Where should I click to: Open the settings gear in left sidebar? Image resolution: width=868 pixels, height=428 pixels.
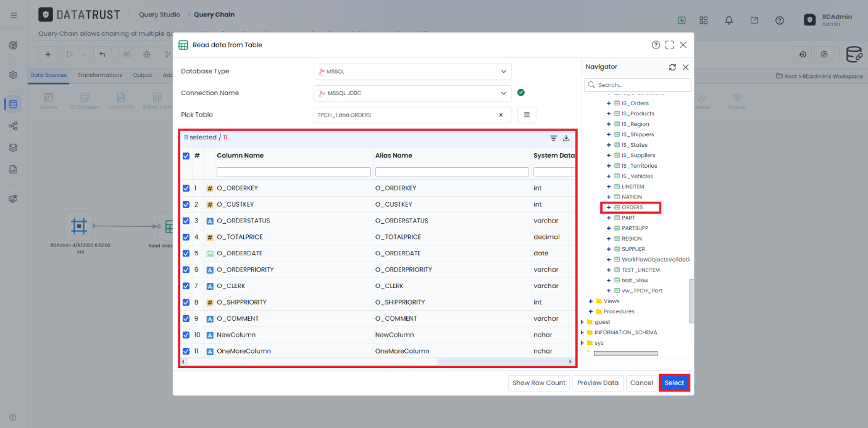(13, 74)
